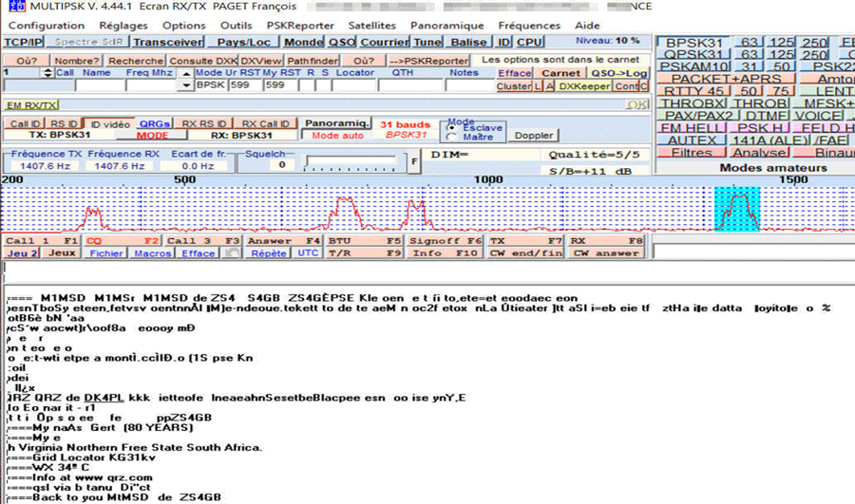The height and width of the screenshot is (504, 855).
Task: Click the Doppler button
Action: click(x=533, y=135)
